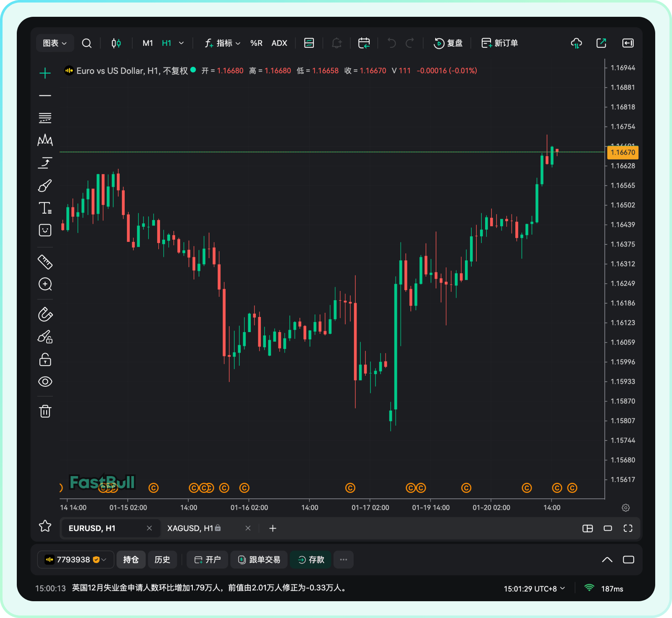Toggle drawing visibility with eye icon

(x=45, y=382)
